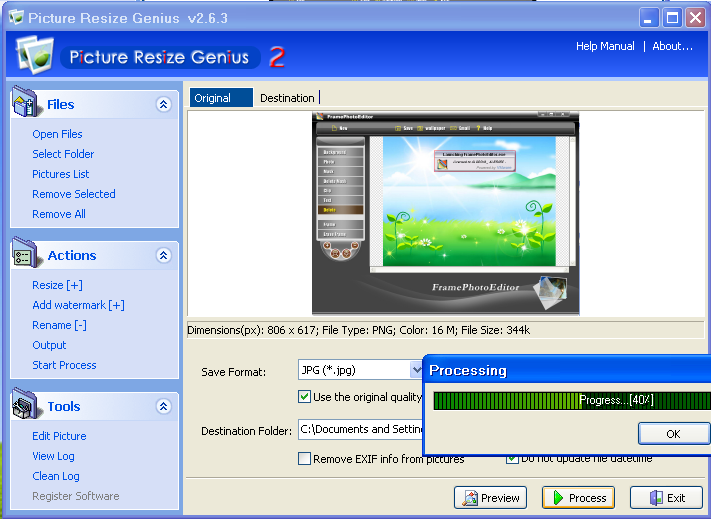Close the Picture Resize Genius window
The height and width of the screenshot is (519, 711).
696,18
